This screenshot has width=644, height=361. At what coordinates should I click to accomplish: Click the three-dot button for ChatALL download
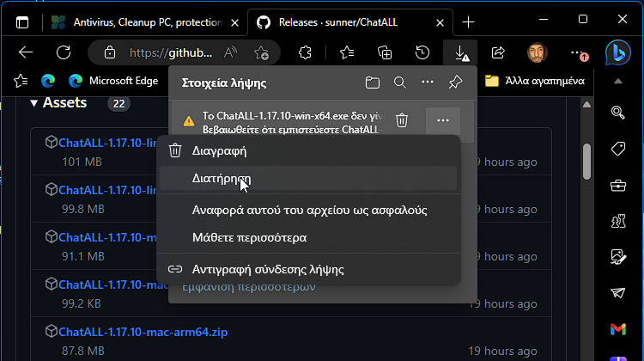pos(443,120)
